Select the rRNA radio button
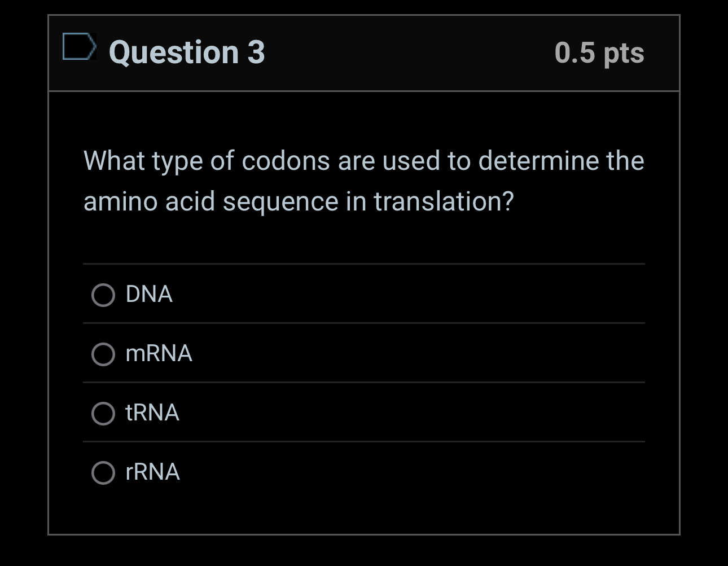The width and height of the screenshot is (728, 566). (103, 473)
